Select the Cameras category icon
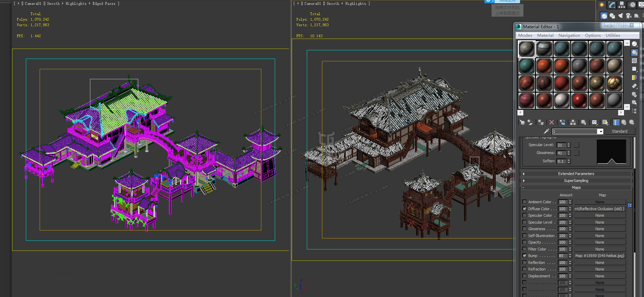The width and height of the screenshot is (644, 297). coord(629,16)
